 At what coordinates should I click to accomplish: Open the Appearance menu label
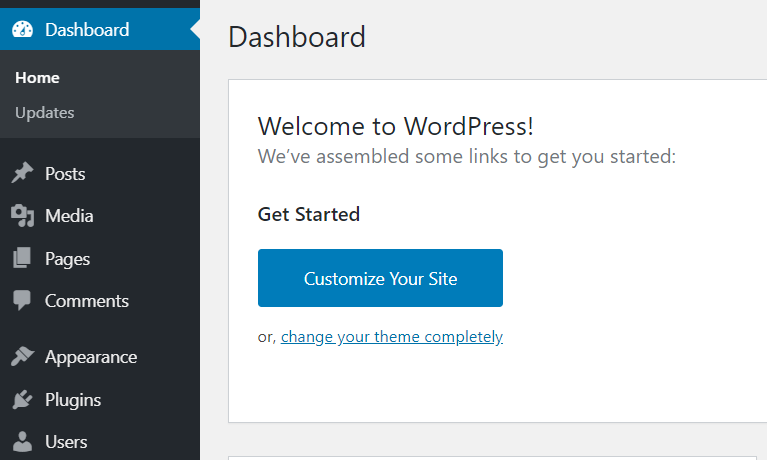91,357
